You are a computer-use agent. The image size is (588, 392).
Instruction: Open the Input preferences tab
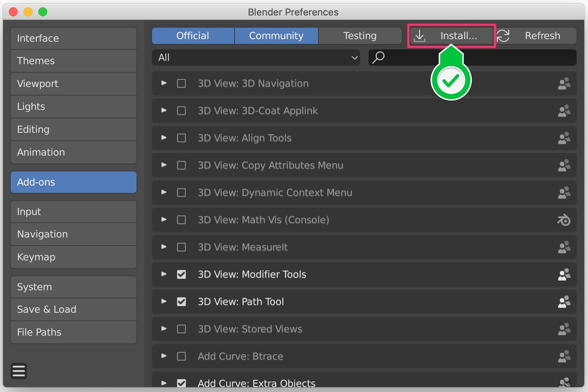pyautogui.click(x=73, y=212)
